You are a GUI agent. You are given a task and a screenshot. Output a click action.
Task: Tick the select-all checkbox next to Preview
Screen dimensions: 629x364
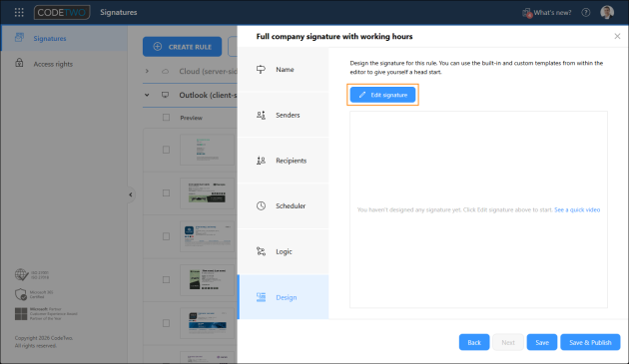[x=166, y=118]
